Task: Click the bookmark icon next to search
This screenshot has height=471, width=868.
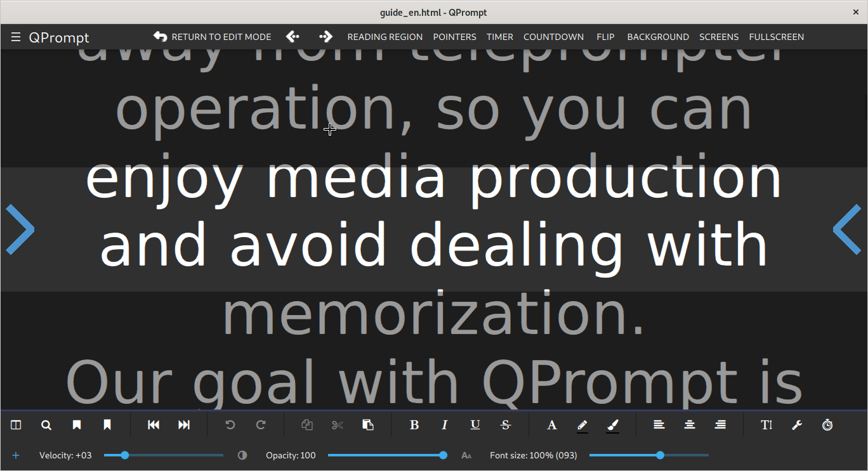Action: click(77, 425)
